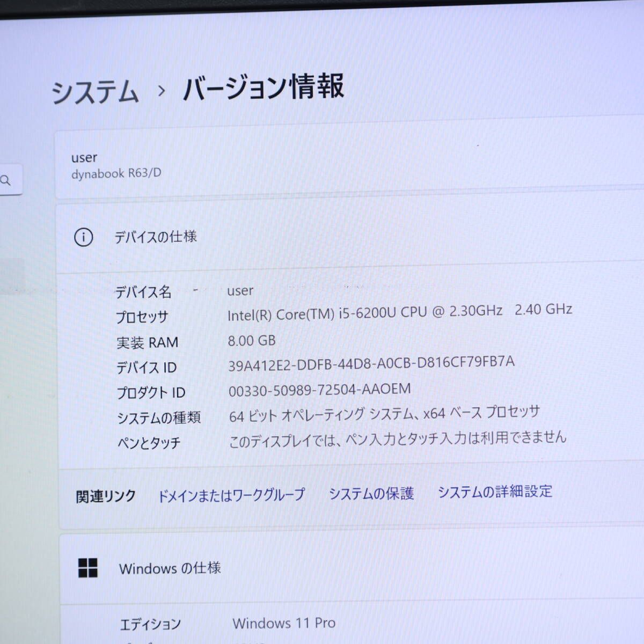Screen dimensions: 644x644
Task: Click the プロダクト ID label
Action: pos(151,393)
